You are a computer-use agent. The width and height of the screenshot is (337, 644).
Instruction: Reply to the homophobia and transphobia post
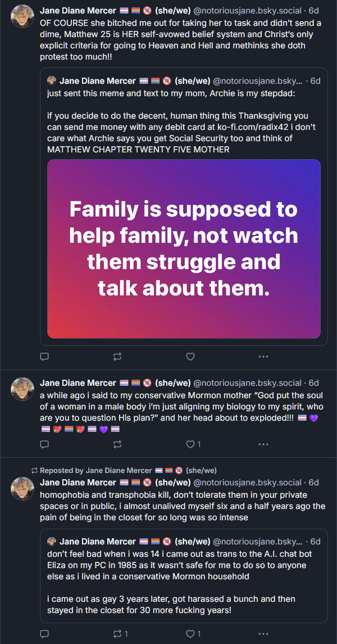coord(45,634)
